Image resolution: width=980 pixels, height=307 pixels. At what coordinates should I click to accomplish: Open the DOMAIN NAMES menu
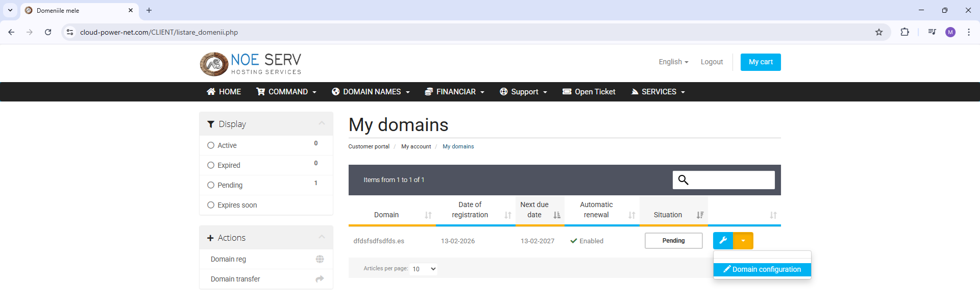371,92
